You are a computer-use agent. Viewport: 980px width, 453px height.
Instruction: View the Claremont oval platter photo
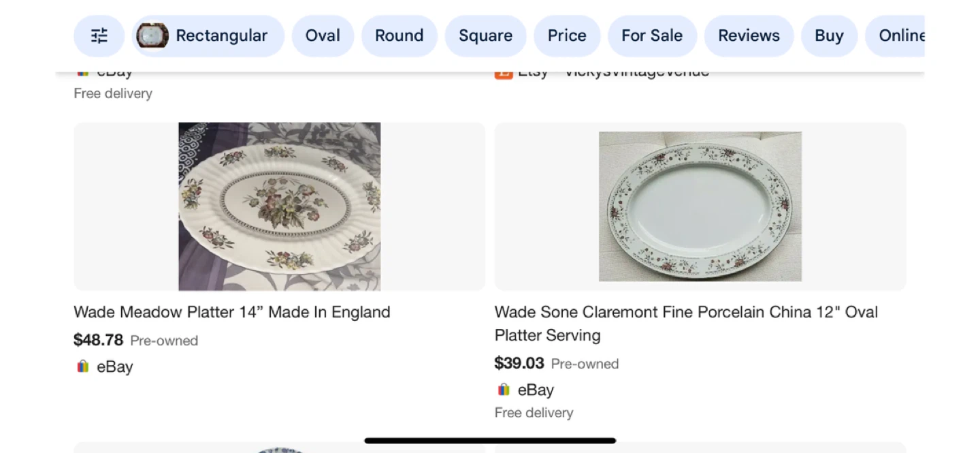pyautogui.click(x=700, y=206)
